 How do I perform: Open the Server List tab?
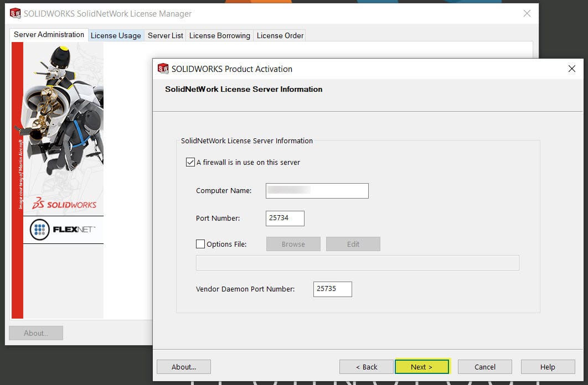pyautogui.click(x=166, y=35)
